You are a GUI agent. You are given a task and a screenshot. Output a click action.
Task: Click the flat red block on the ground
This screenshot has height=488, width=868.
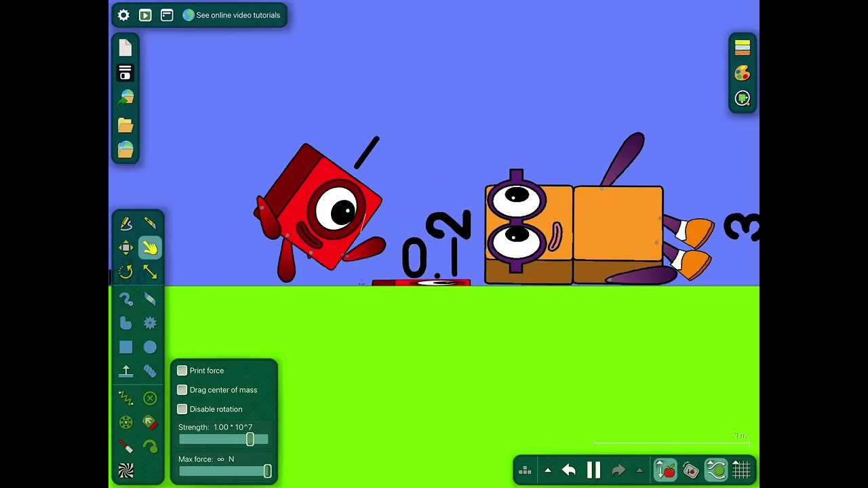click(x=421, y=283)
